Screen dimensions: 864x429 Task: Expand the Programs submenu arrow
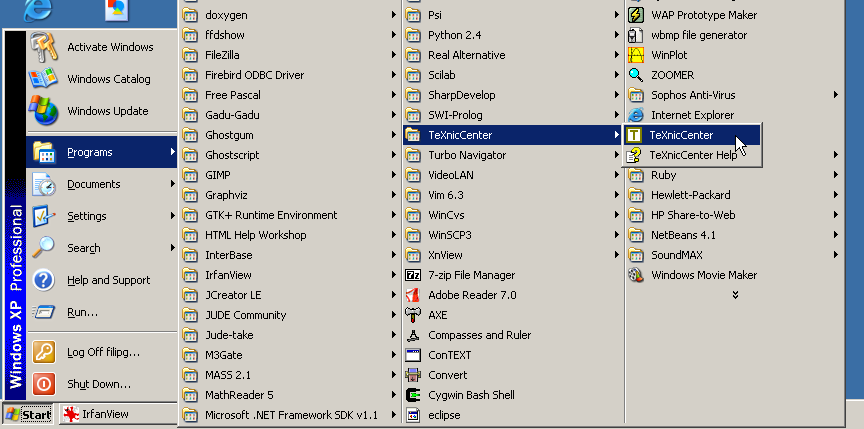(172, 152)
